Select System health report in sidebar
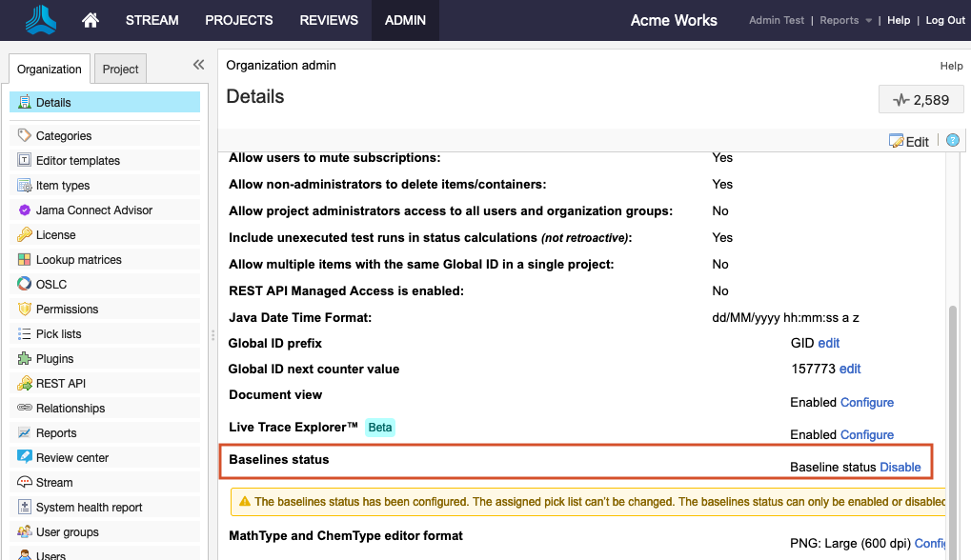This screenshot has height=560, width=971. (105, 507)
